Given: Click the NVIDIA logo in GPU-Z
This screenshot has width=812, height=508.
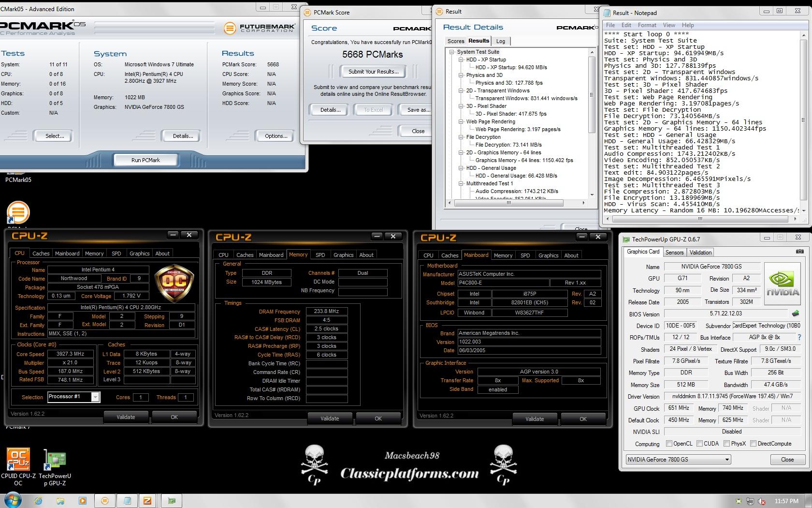Looking at the screenshot, I should click(783, 284).
